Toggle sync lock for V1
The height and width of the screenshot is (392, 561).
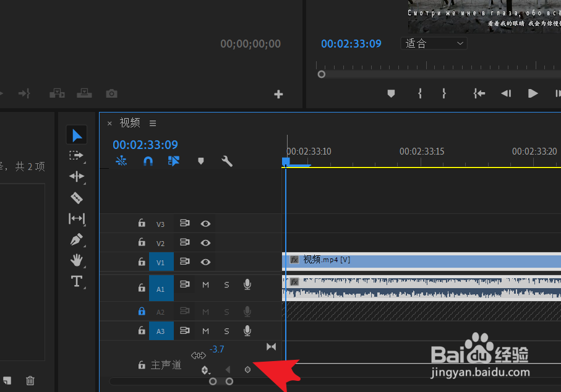click(184, 262)
